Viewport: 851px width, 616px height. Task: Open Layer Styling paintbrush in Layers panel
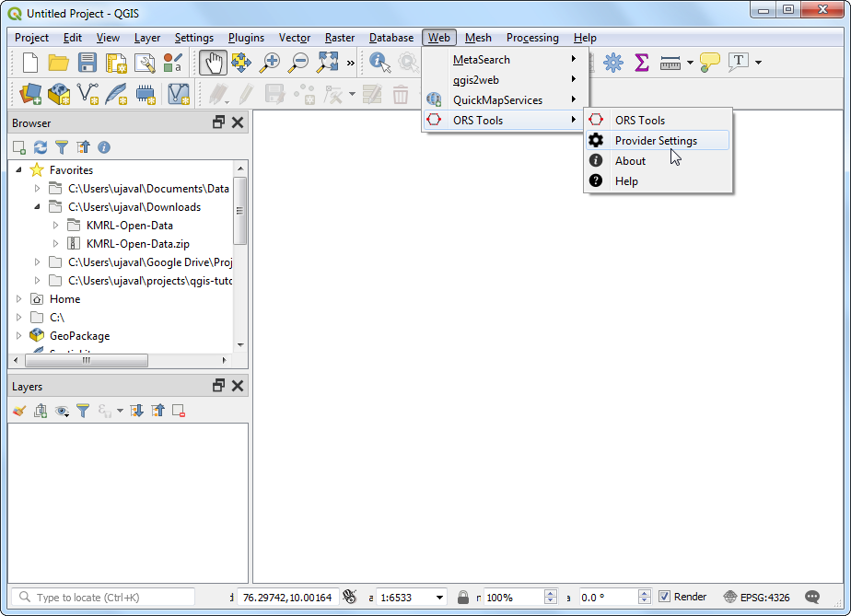[19, 411]
